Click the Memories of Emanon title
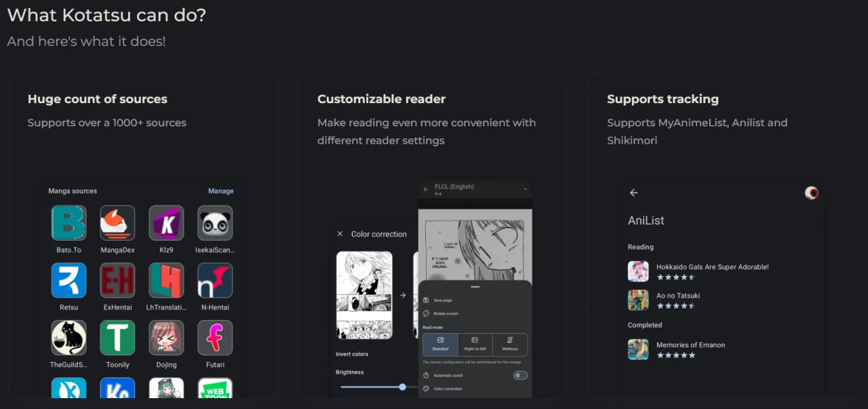 pos(690,345)
